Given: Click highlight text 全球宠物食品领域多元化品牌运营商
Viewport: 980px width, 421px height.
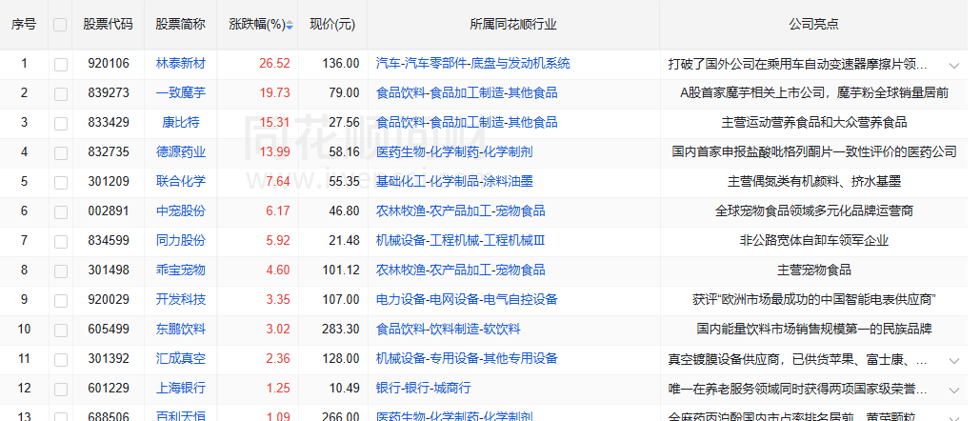Looking at the screenshot, I should (x=813, y=210).
